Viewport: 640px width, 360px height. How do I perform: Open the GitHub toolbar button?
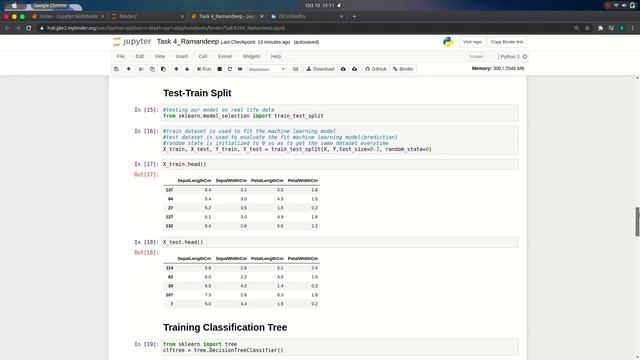pos(376,69)
